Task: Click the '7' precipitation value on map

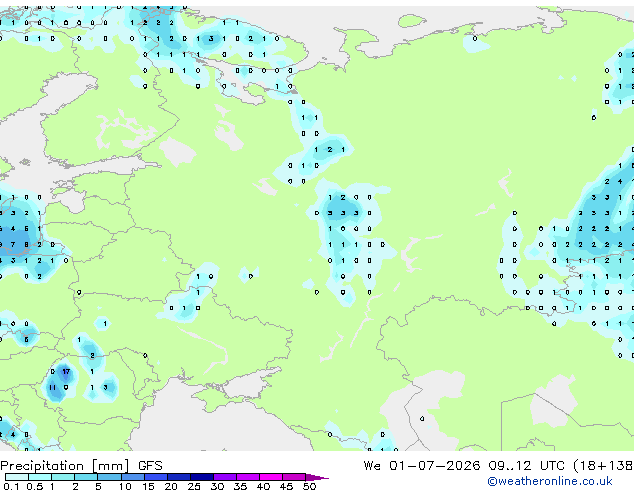Action: (x=13, y=245)
